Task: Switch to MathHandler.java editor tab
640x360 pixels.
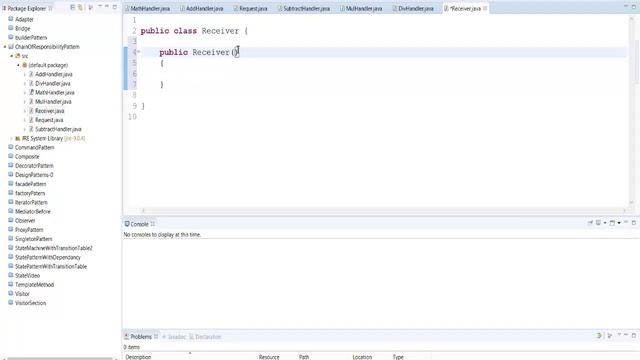Action: [x=147, y=8]
